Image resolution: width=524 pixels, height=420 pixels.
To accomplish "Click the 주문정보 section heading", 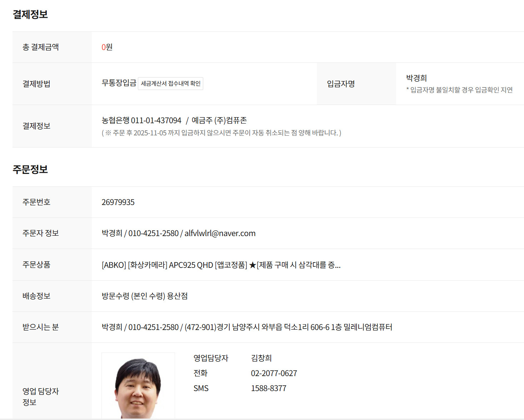I will [x=30, y=169].
